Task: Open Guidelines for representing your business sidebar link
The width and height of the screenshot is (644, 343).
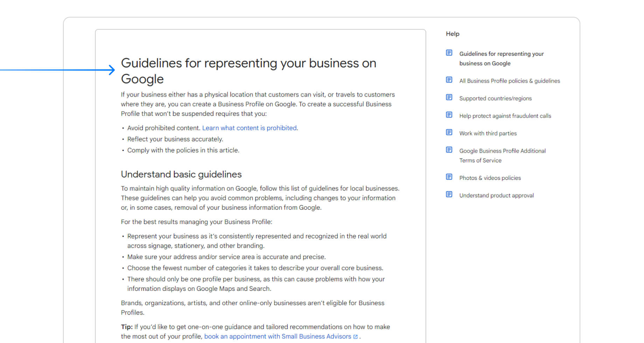Action: [502, 58]
